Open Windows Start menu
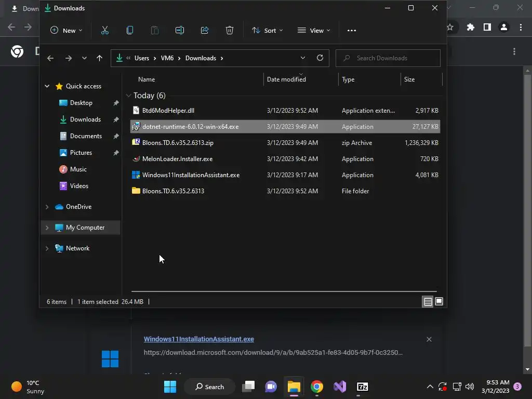The image size is (532, 399). (170, 387)
